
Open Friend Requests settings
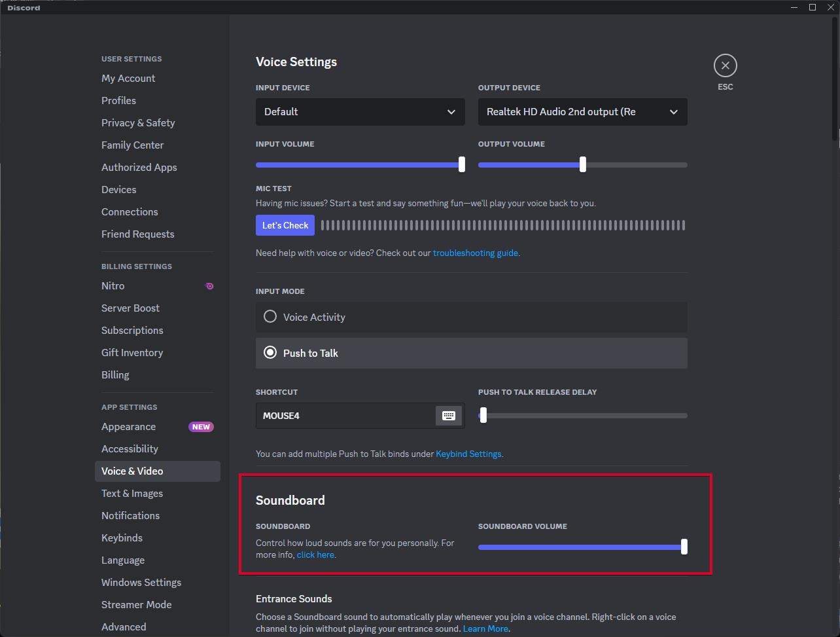158,234
